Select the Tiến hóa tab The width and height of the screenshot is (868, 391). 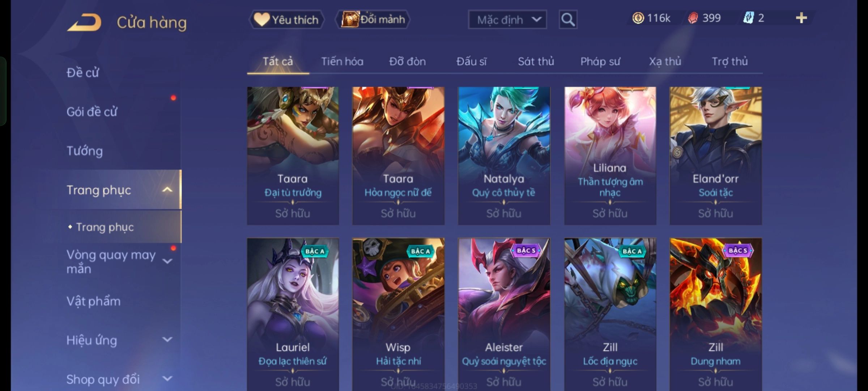342,62
